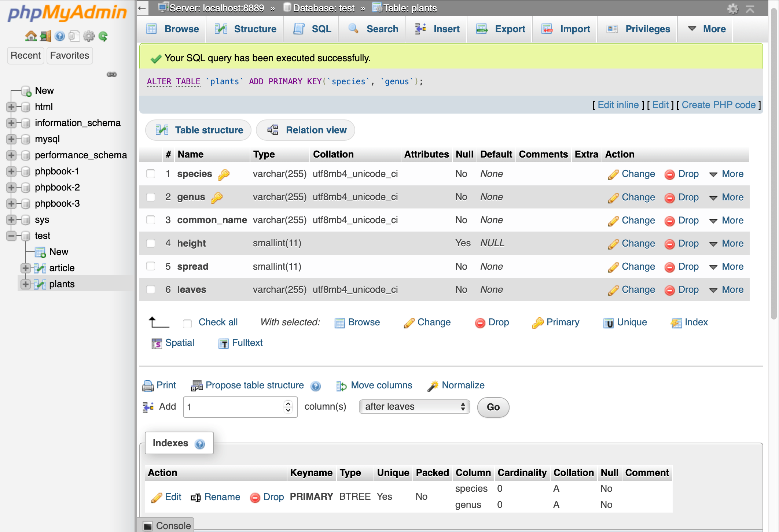
Task: Click the green Reload navigation icon
Action: click(103, 36)
